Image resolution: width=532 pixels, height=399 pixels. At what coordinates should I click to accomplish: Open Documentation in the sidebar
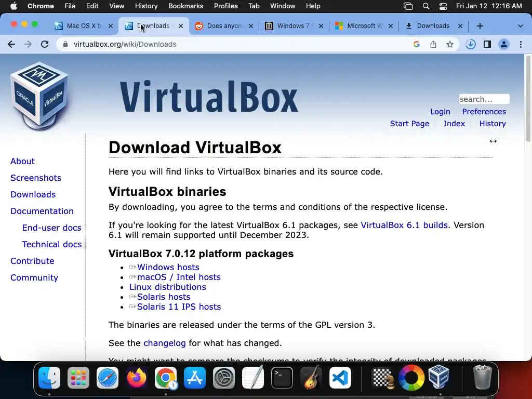point(42,211)
